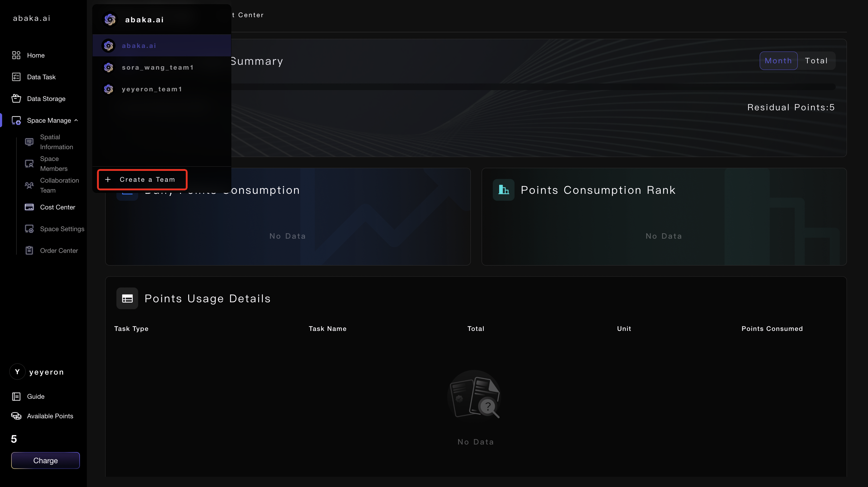868x487 pixels.
Task: Switch summary to Month view
Action: click(778, 61)
